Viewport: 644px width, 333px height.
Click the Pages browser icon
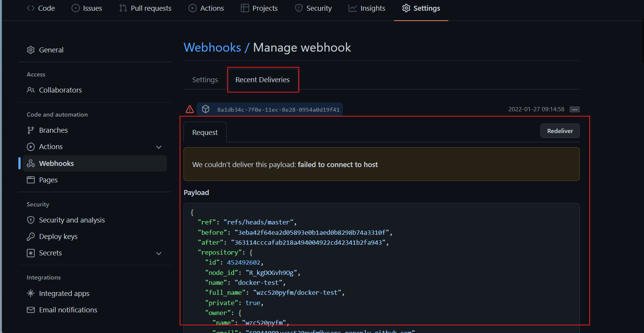pyautogui.click(x=31, y=180)
